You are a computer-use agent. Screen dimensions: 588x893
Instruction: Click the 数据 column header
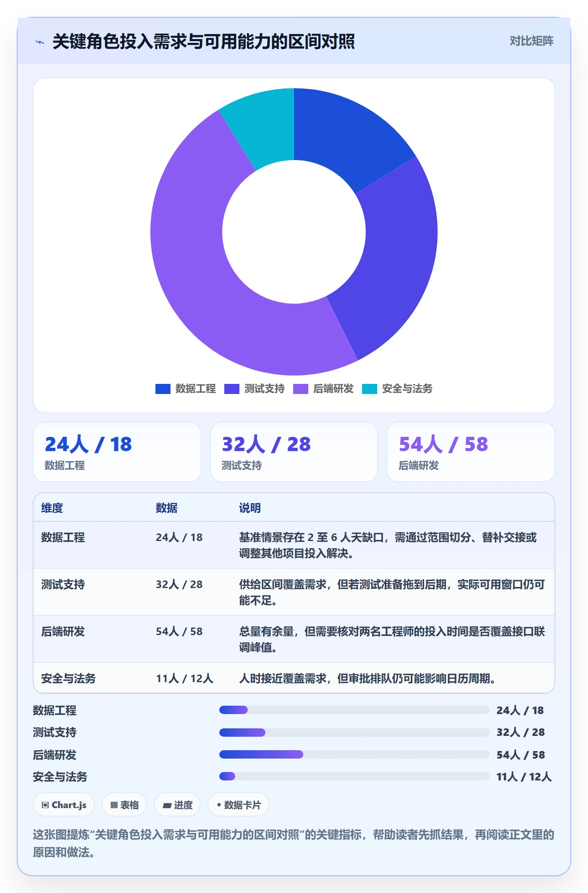point(167,508)
